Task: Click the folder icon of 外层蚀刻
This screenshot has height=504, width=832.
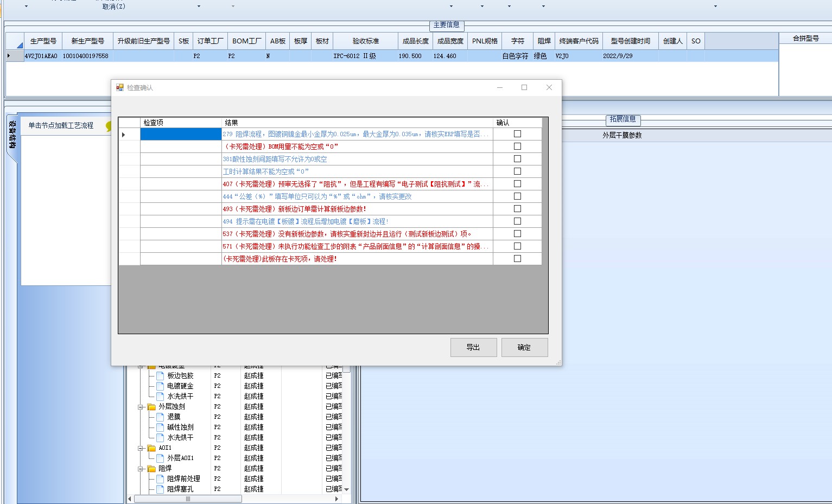Action: tap(152, 406)
